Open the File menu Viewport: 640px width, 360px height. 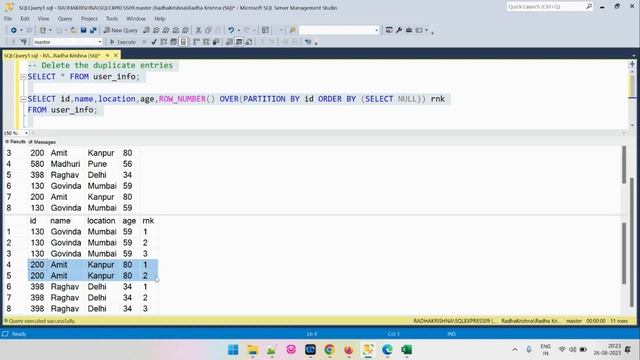pyautogui.click(x=8, y=19)
